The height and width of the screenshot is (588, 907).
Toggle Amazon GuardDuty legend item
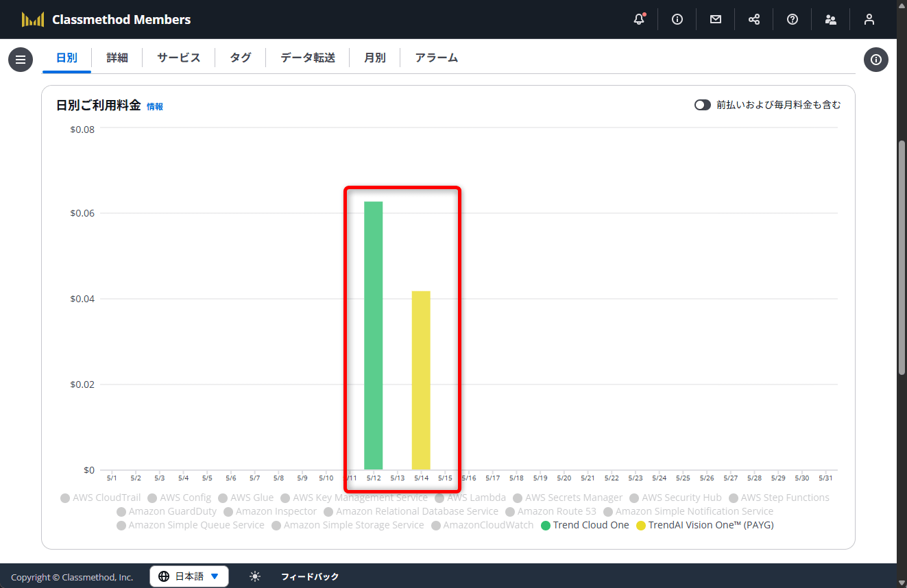167,512
